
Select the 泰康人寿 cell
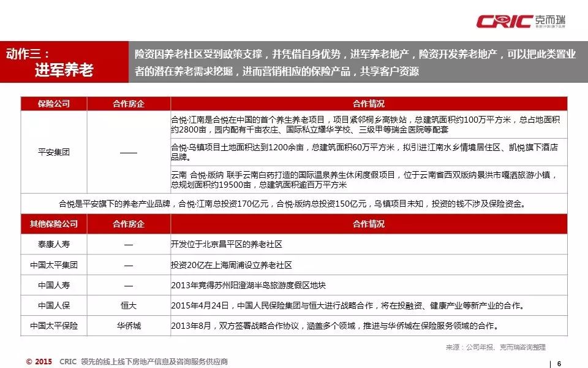[54, 245]
